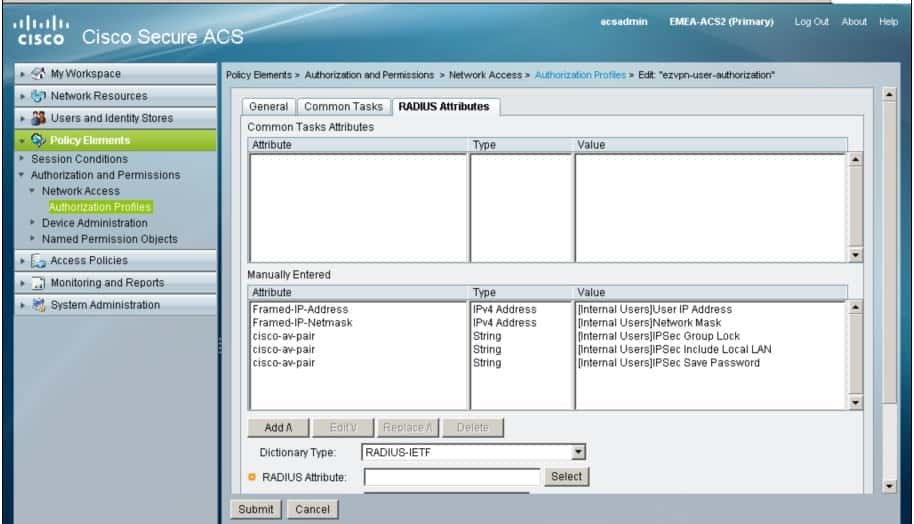914x524 pixels.
Task: Click the RADIUS Attribute input field
Action: (x=452, y=477)
